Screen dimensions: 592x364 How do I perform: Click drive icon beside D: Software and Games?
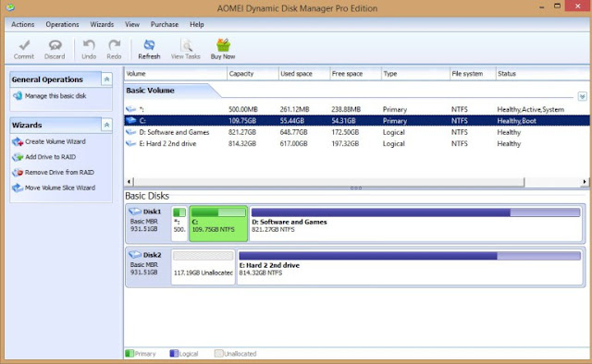pyautogui.click(x=131, y=132)
